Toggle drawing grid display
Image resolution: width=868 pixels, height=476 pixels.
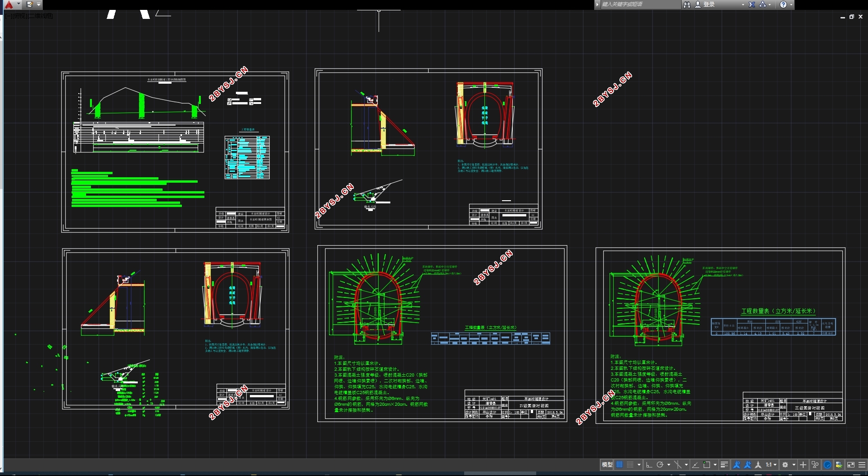[619, 465]
